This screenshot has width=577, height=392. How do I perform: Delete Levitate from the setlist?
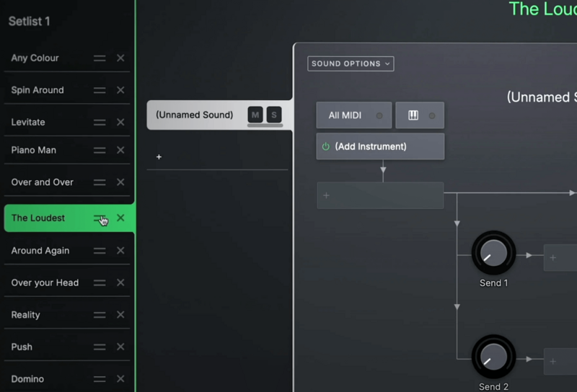[120, 122]
